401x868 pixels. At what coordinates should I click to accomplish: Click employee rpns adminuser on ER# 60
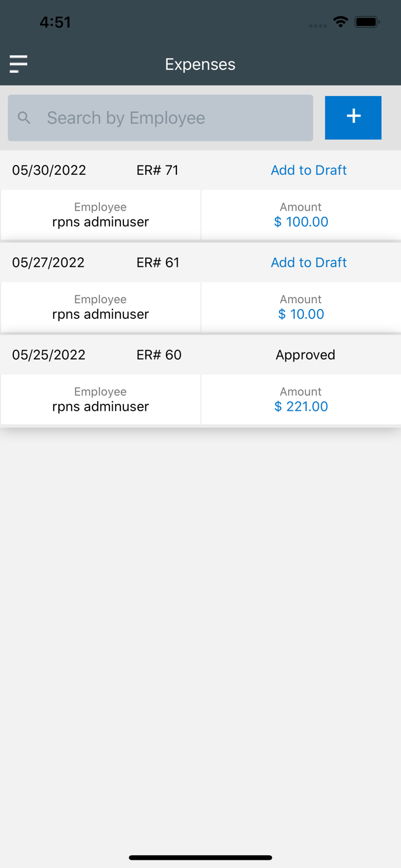click(x=100, y=406)
